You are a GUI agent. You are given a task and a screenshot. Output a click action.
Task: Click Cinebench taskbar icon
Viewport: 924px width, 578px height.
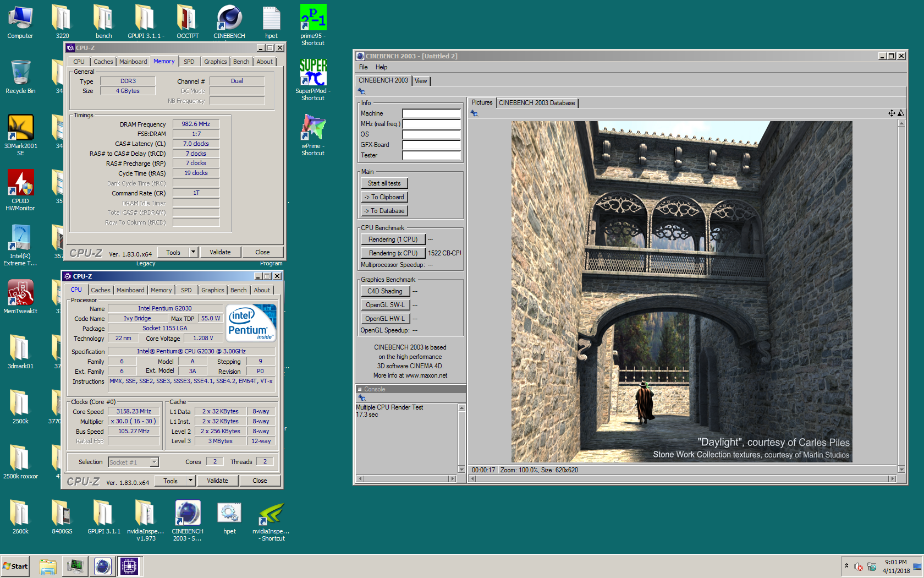pos(102,566)
